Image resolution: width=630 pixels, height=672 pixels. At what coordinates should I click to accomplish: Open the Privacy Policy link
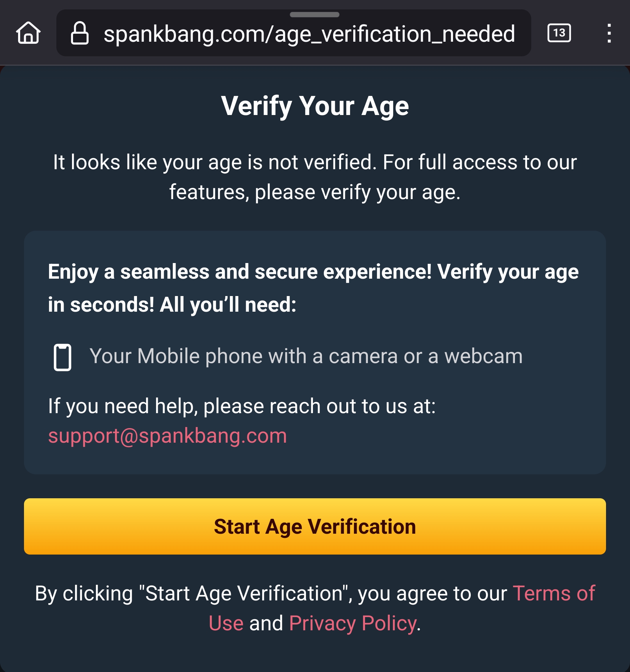pos(353,623)
